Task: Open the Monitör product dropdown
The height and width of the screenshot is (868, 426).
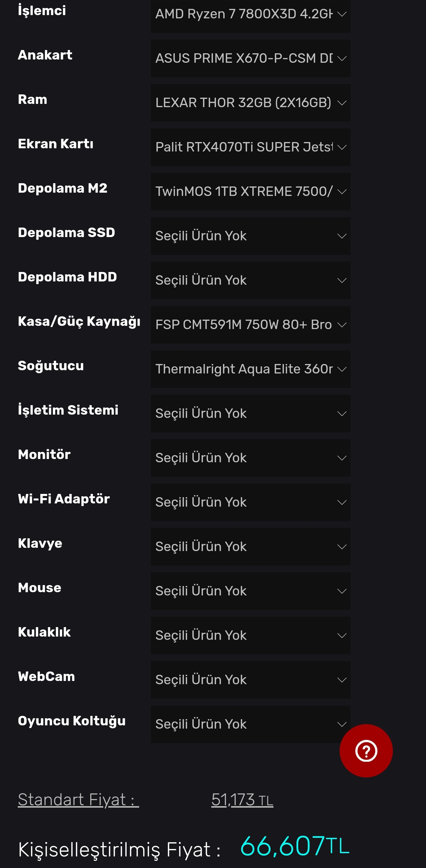Action: 250,458
